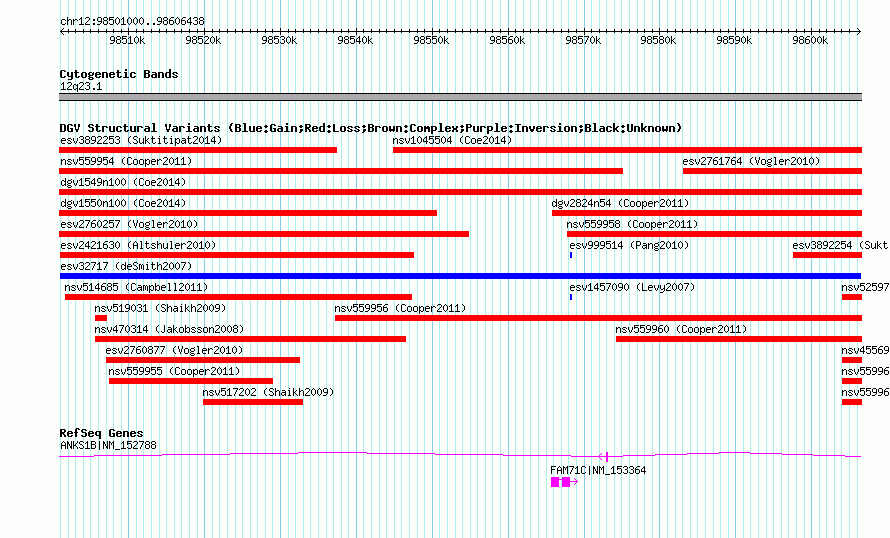This screenshot has width=890, height=538.
Task: Click the nsv559958 (Cooper2011) label
Action: (632, 224)
